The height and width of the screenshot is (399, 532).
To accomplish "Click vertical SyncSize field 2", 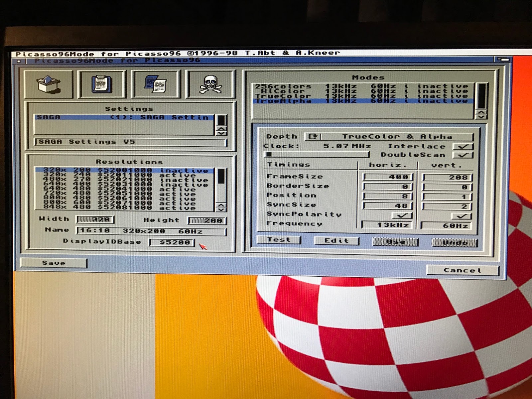I will [x=447, y=206].
